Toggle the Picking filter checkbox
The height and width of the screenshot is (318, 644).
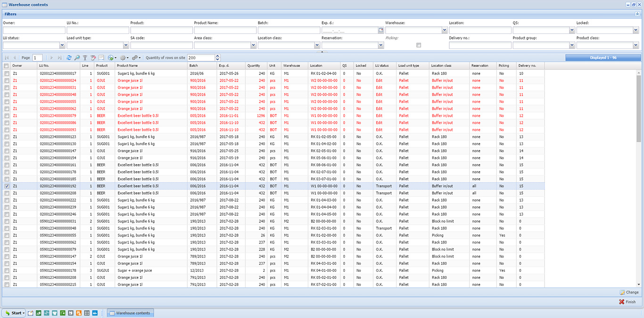[419, 45]
